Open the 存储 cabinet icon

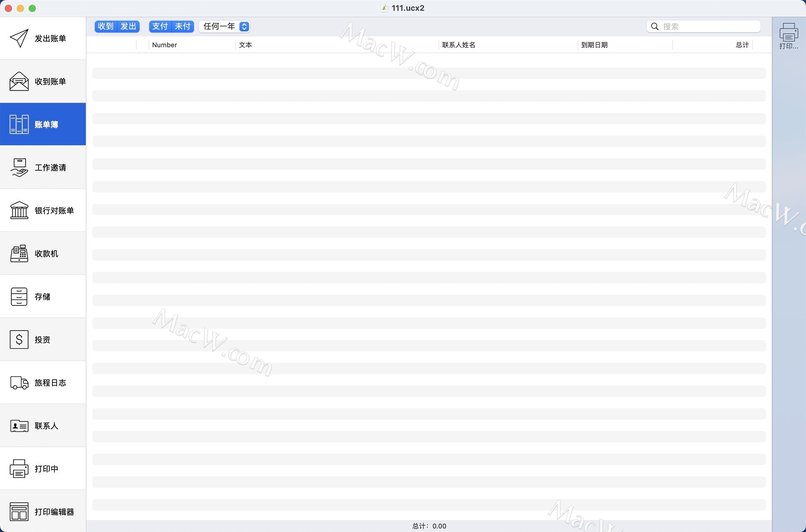click(x=19, y=297)
